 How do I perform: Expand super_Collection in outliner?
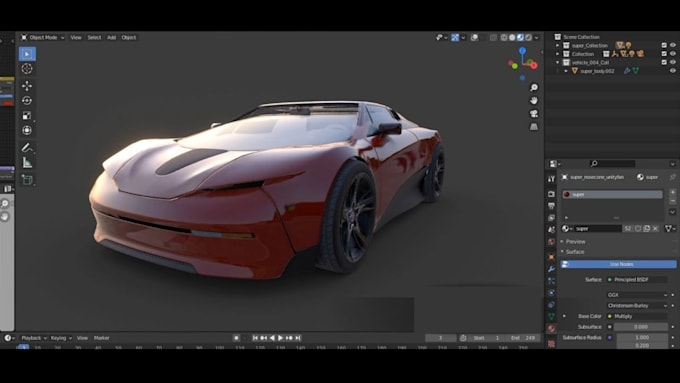[558, 45]
